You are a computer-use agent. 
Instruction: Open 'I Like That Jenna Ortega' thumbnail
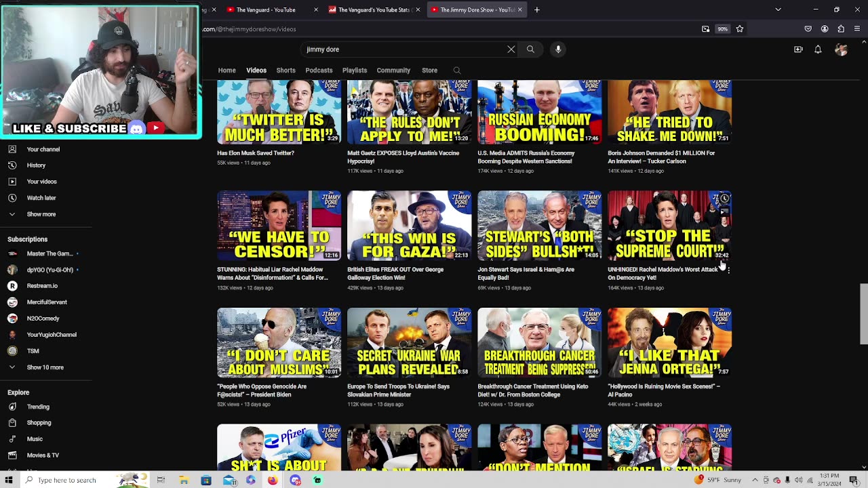[x=669, y=343]
